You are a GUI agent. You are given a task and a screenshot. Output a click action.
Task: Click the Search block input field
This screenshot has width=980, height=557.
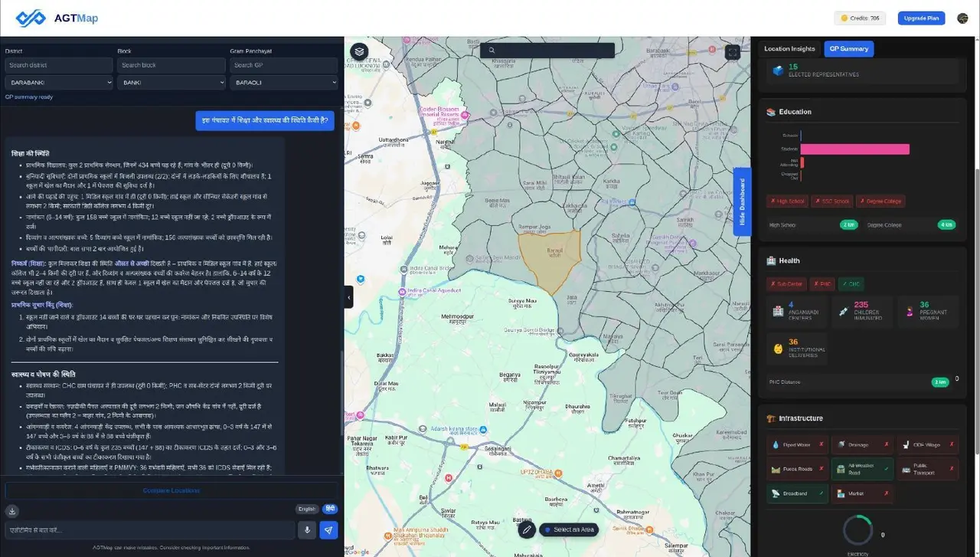pyautogui.click(x=171, y=65)
